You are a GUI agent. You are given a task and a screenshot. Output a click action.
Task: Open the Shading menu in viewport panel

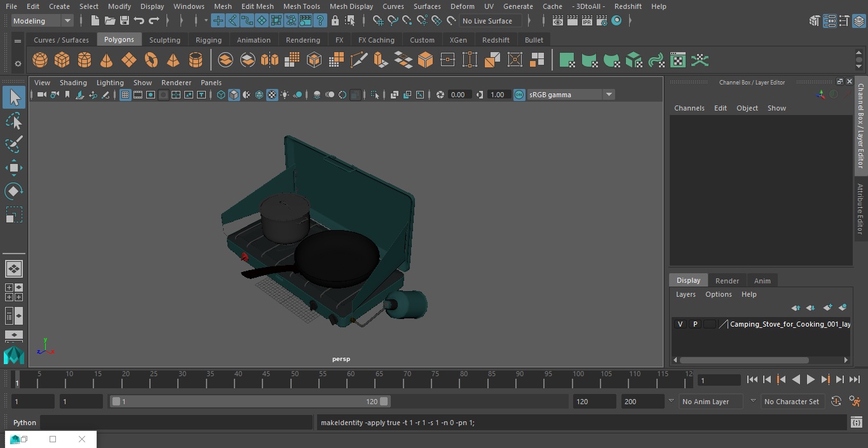coord(73,83)
